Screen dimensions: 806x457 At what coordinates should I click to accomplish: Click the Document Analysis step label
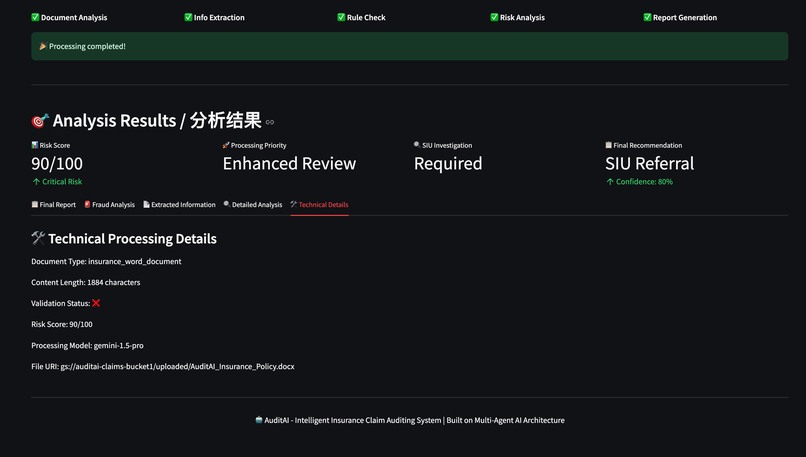pos(74,17)
